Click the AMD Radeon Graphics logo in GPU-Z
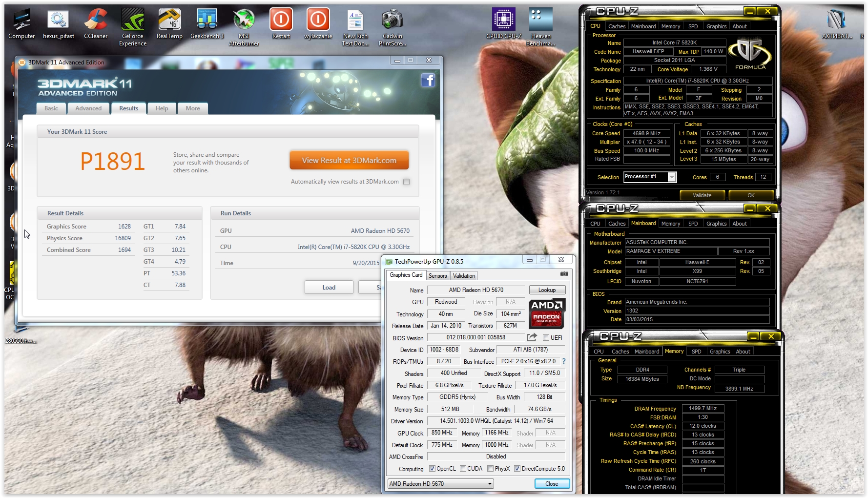The image size is (868, 498). (x=547, y=313)
